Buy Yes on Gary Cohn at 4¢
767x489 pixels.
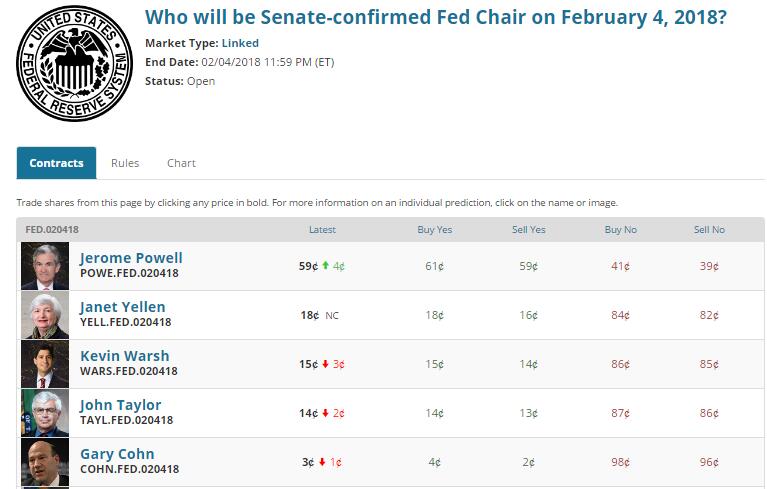coord(434,462)
